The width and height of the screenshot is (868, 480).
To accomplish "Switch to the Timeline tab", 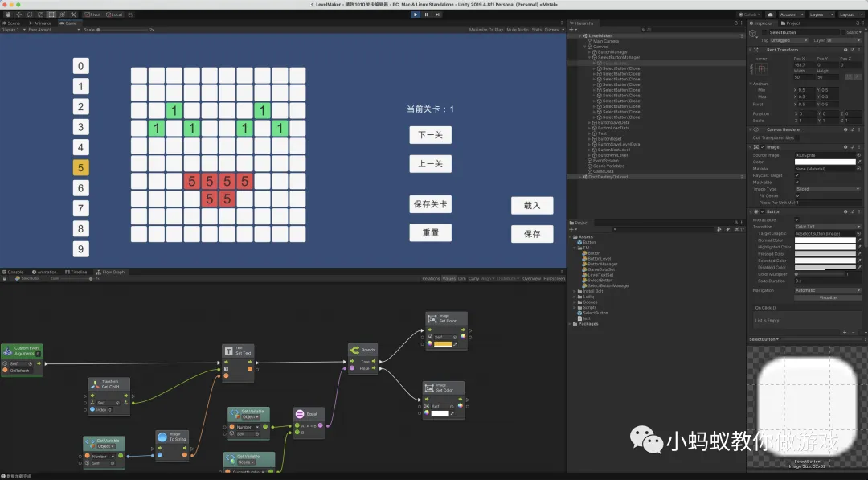I will (x=76, y=272).
